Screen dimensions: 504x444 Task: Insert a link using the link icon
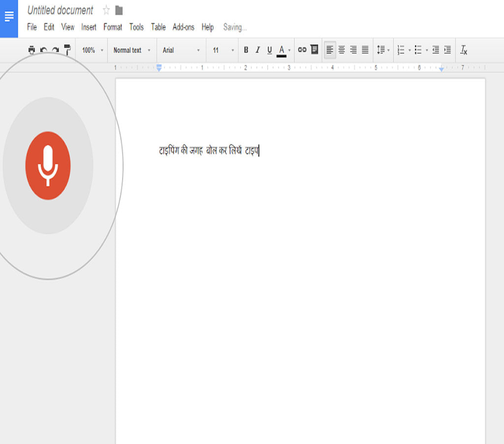[x=302, y=50]
